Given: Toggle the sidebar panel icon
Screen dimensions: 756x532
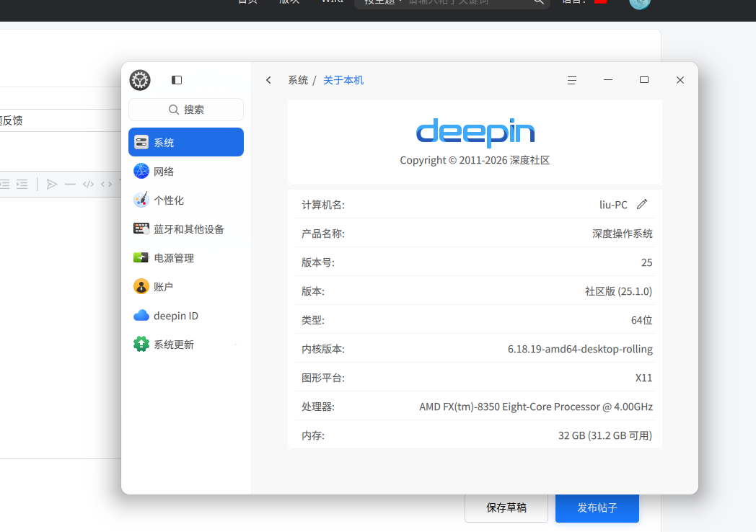Looking at the screenshot, I should pyautogui.click(x=177, y=80).
